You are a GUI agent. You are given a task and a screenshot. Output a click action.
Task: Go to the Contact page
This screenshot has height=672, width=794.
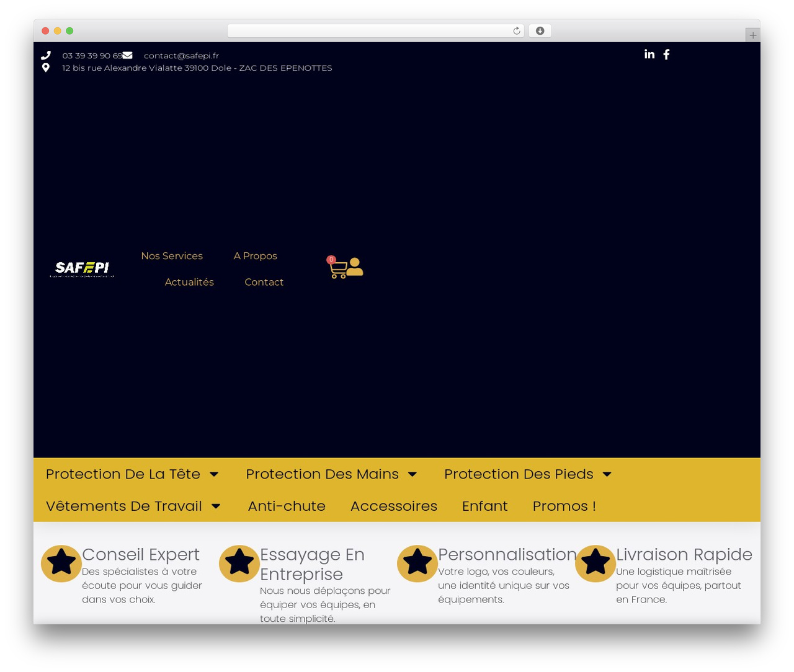click(264, 282)
